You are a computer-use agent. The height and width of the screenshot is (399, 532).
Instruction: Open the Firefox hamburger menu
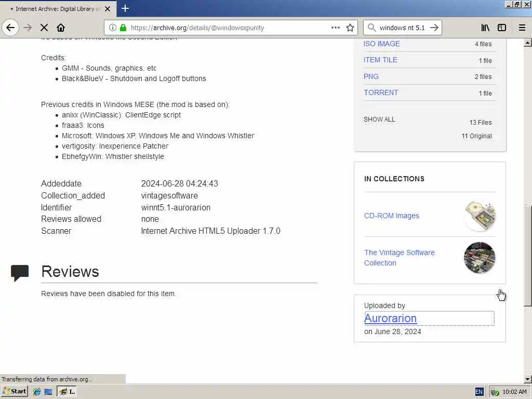(x=522, y=28)
